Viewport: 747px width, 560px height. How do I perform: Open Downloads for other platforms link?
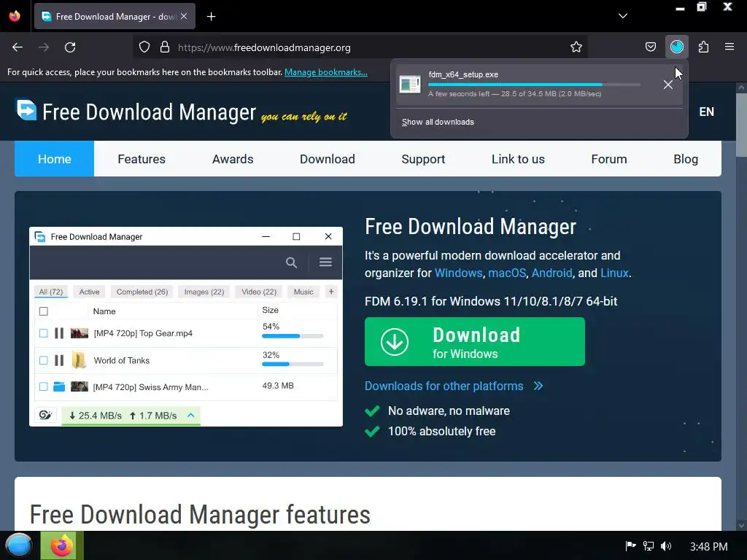click(x=454, y=386)
